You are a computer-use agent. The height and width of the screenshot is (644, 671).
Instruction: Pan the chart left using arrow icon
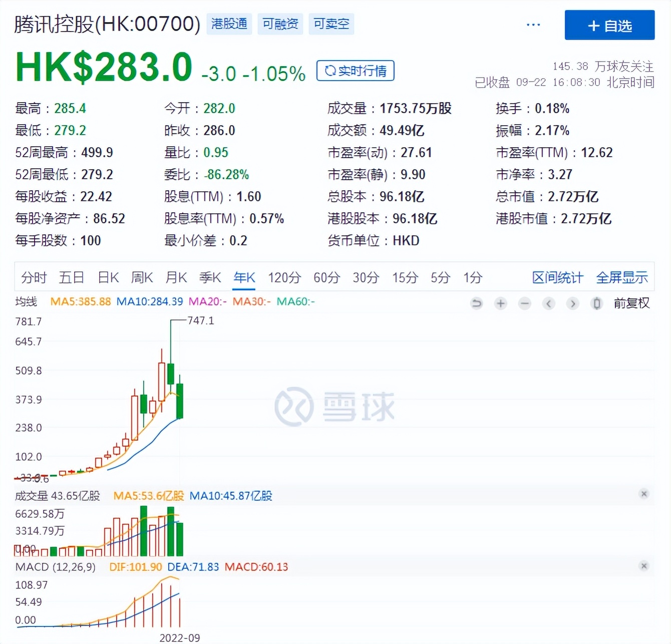click(x=549, y=303)
